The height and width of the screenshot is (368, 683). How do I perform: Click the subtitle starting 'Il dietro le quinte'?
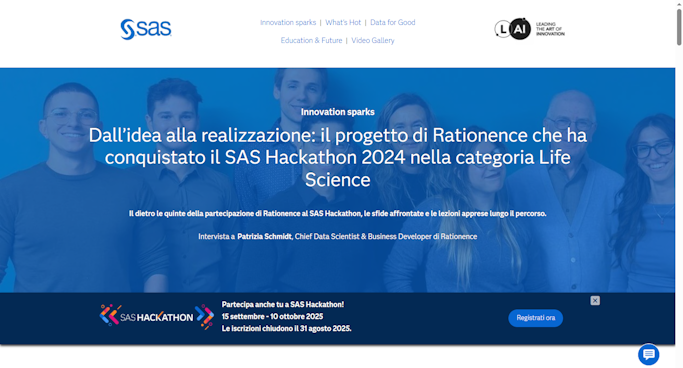338,213
